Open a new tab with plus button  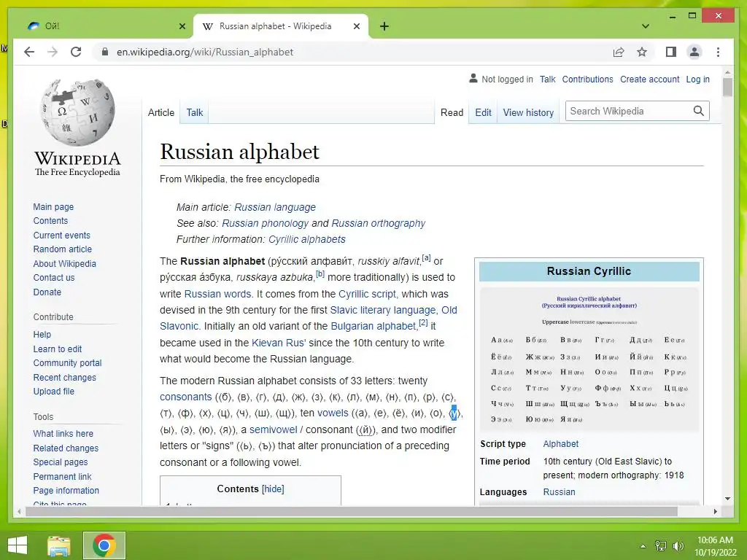click(x=384, y=26)
